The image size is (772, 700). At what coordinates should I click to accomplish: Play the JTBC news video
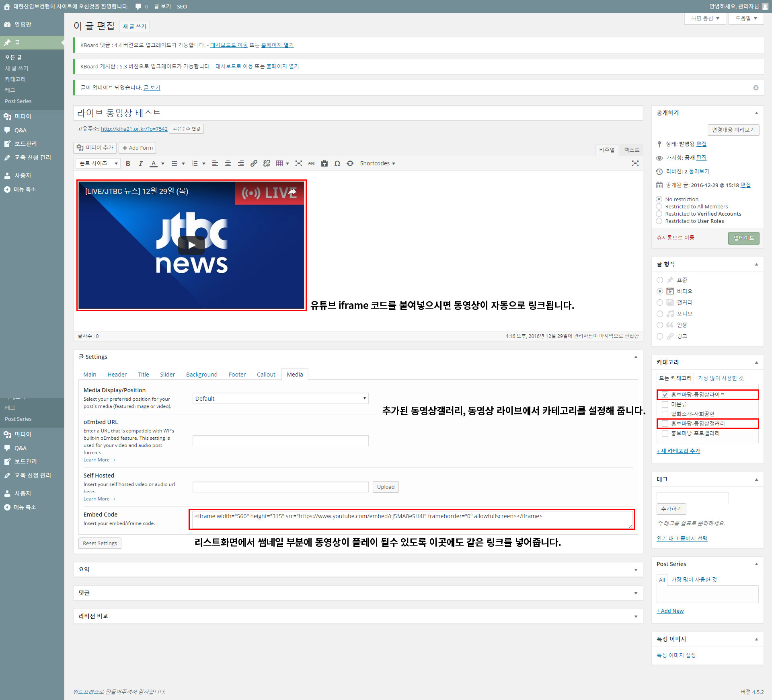point(191,245)
